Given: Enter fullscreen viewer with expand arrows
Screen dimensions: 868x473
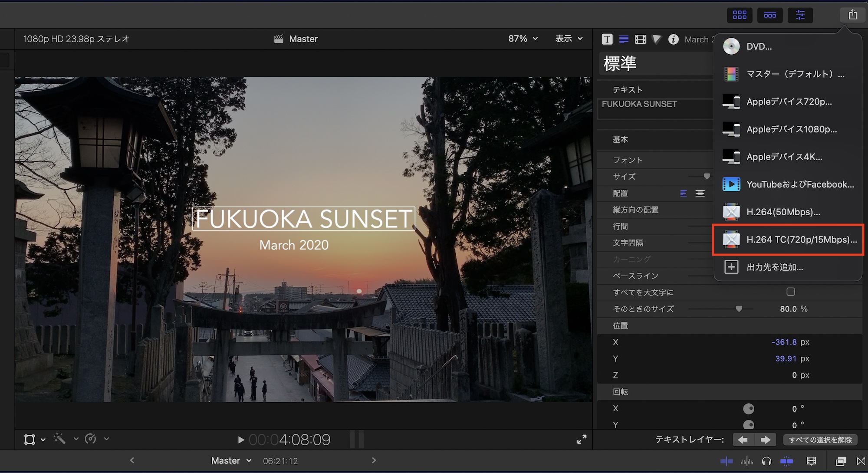Looking at the screenshot, I should (582, 439).
